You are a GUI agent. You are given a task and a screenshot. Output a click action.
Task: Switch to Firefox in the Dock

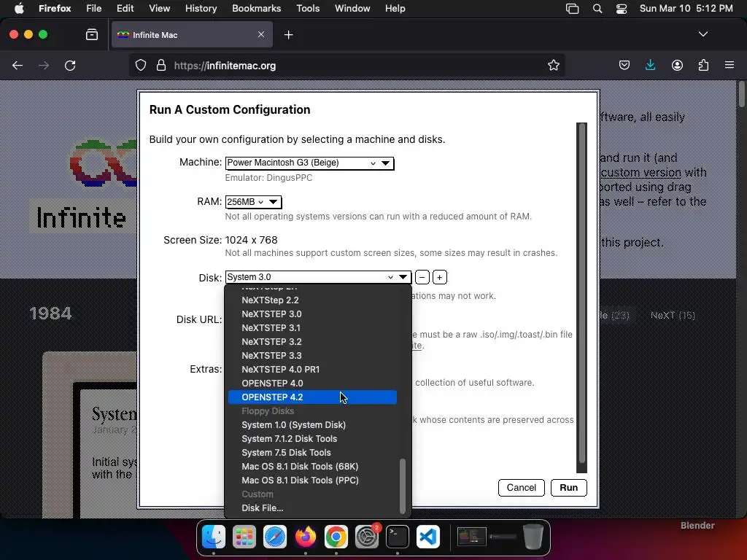tap(306, 537)
